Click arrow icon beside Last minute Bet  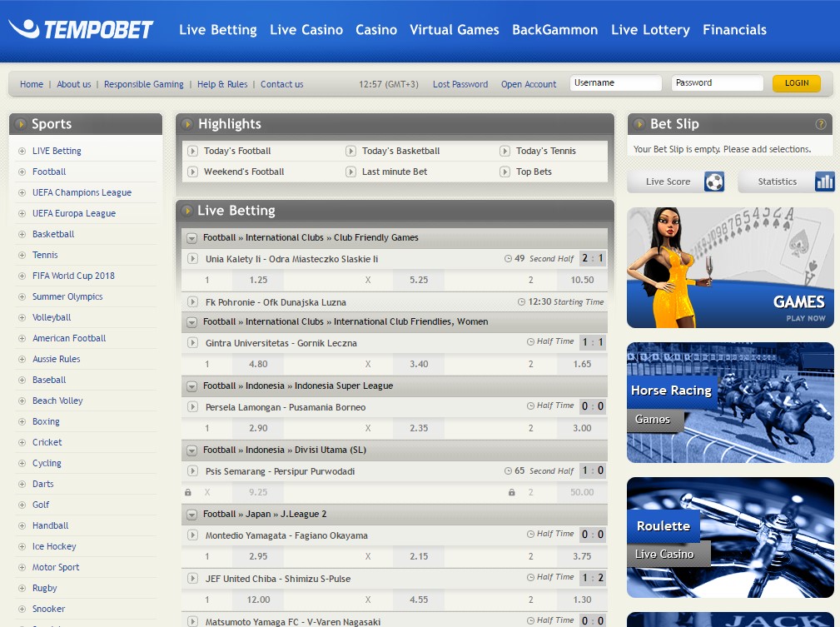click(350, 172)
